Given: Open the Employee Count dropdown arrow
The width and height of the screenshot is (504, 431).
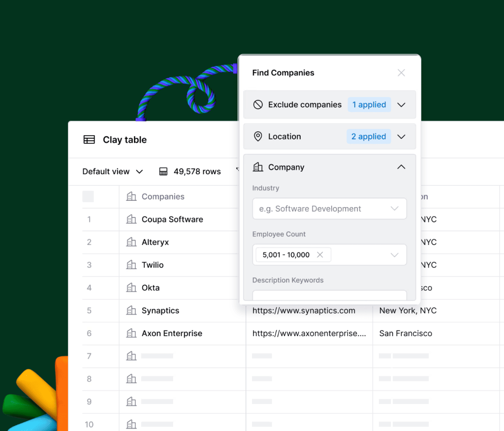Looking at the screenshot, I should [394, 255].
